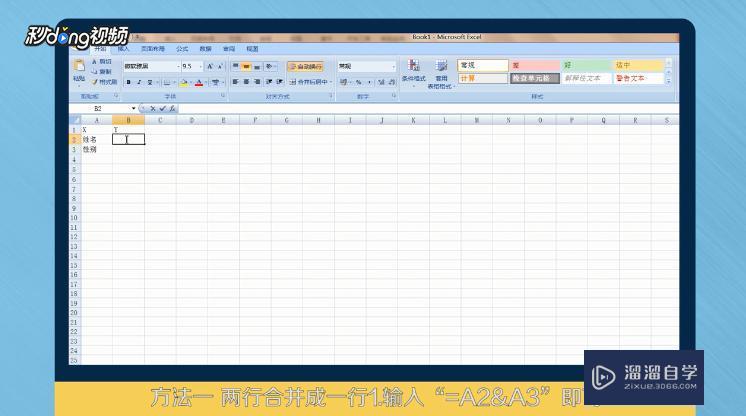This screenshot has height=416, width=746.
Task: Click the formula bar Cancel X icon
Action: pyautogui.click(x=153, y=109)
